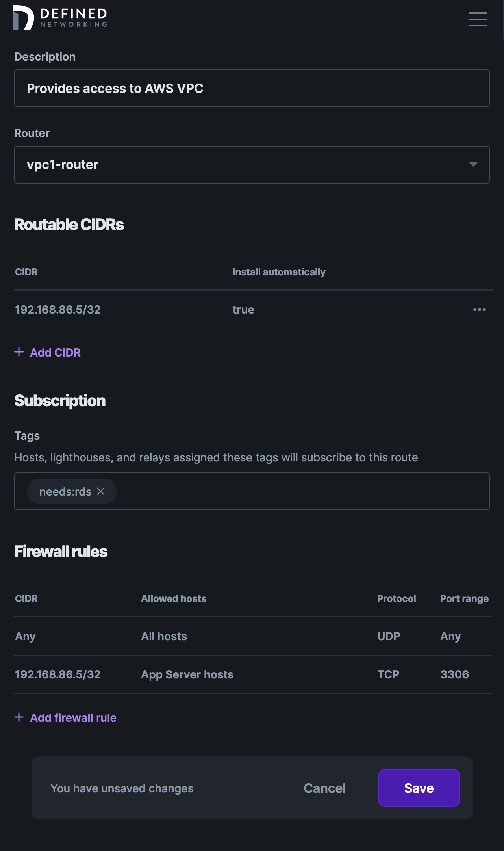Open the Install automatically setting for the CIDR row

(243, 310)
